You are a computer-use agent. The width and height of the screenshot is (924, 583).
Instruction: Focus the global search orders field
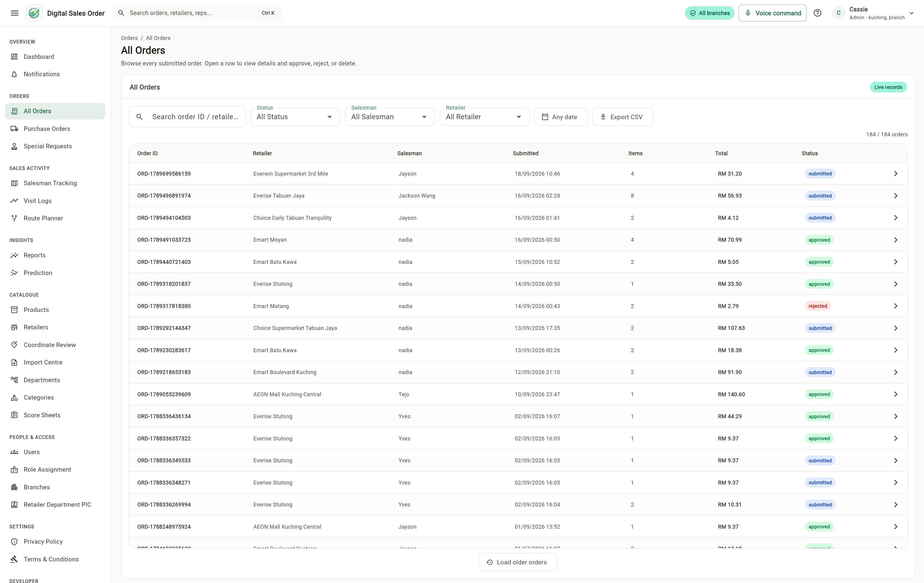(197, 13)
